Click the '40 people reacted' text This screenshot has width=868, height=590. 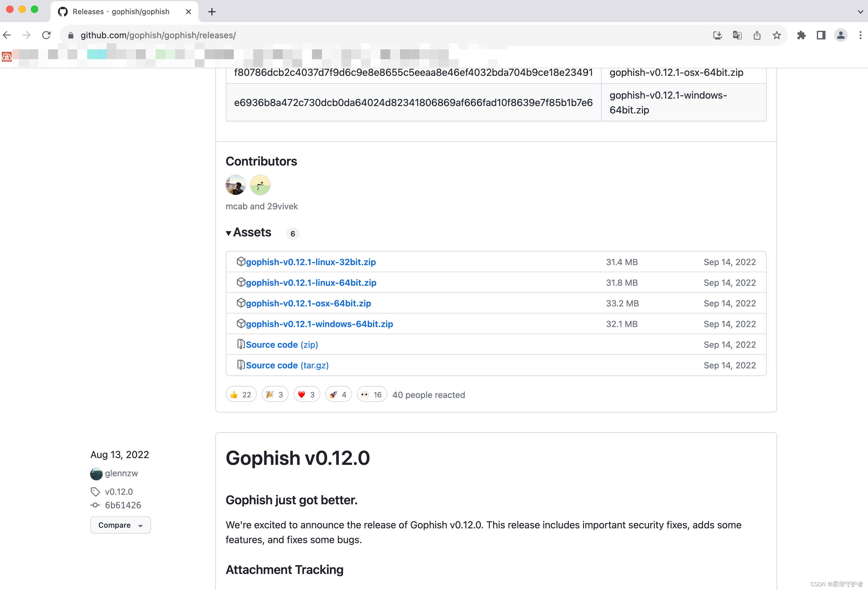tap(428, 395)
